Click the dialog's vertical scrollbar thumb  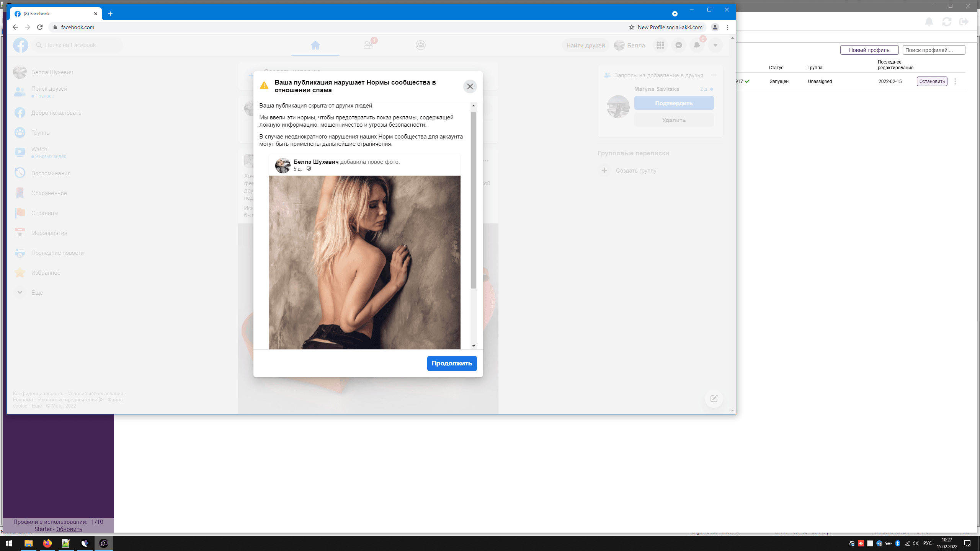[x=474, y=200]
